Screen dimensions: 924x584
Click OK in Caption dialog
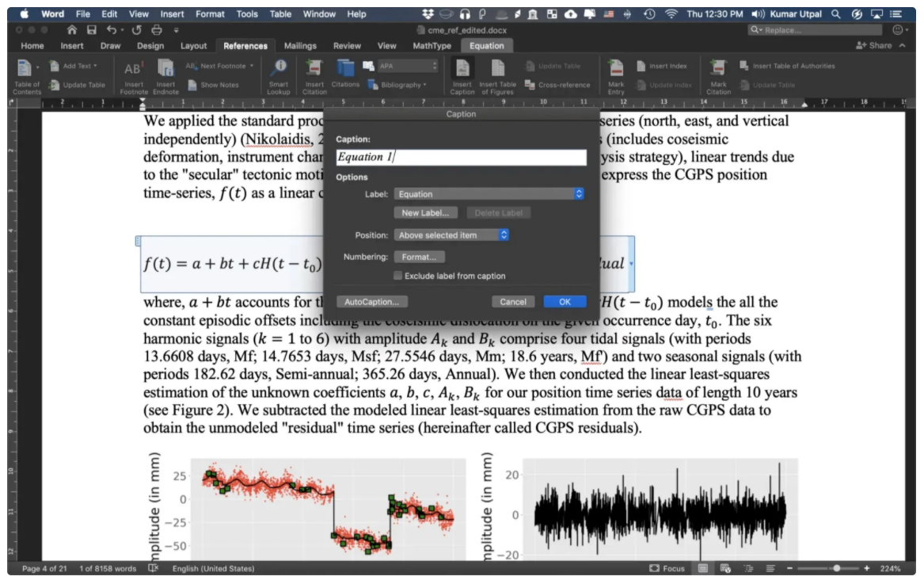565,302
